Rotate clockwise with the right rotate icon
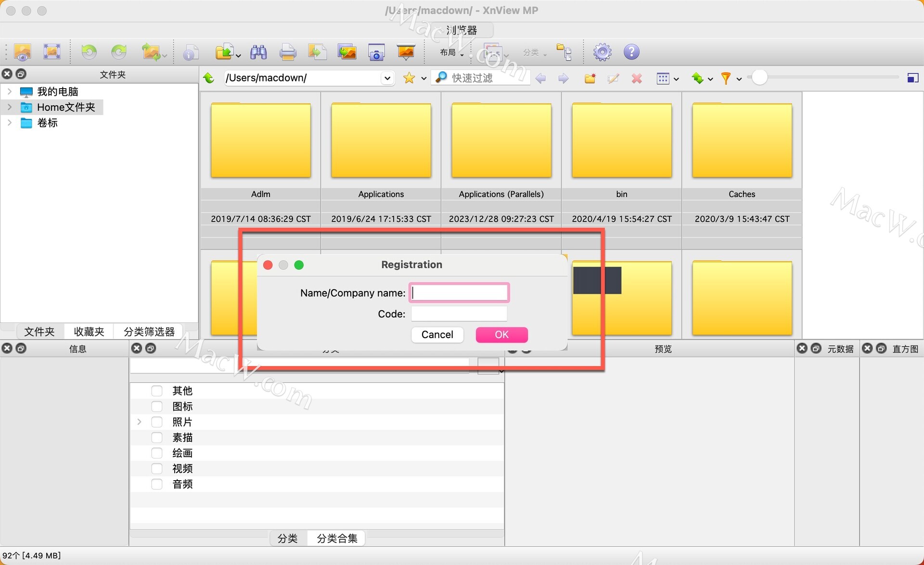 click(x=119, y=52)
